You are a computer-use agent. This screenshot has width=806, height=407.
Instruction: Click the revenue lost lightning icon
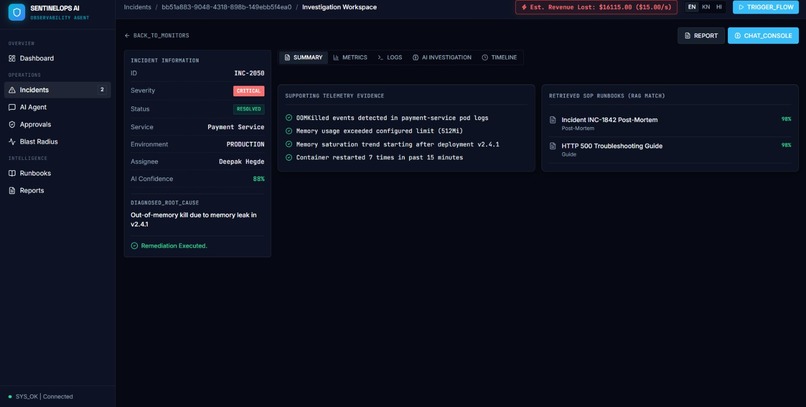pyautogui.click(x=524, y=7)
